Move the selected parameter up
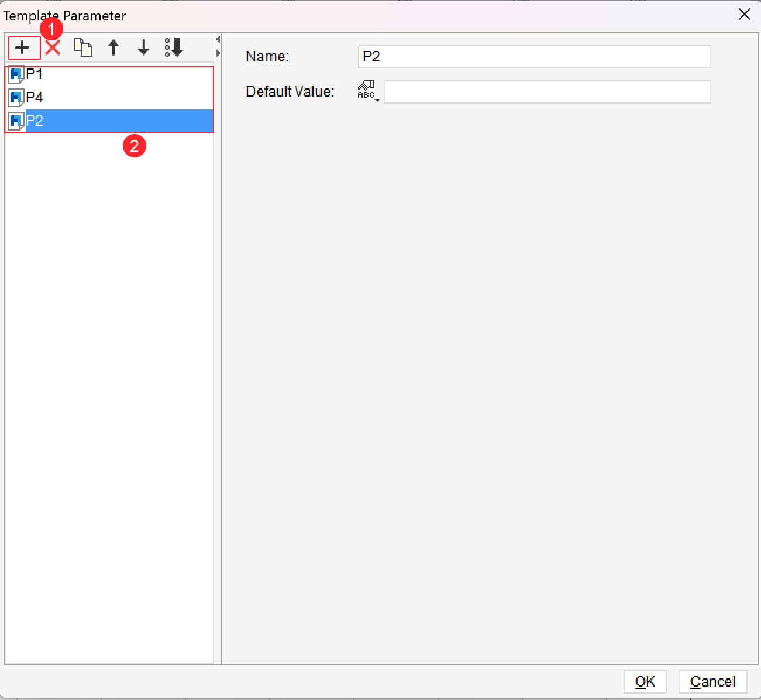 (113, 47)
